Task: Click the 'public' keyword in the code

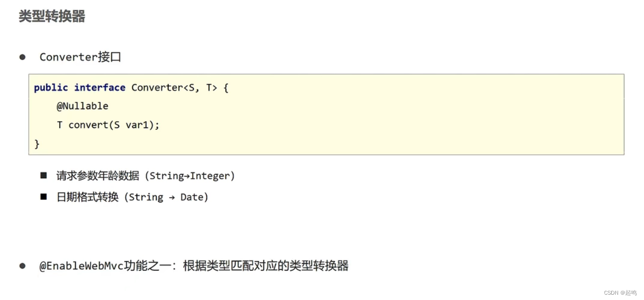Action: [x=51, y=87]
